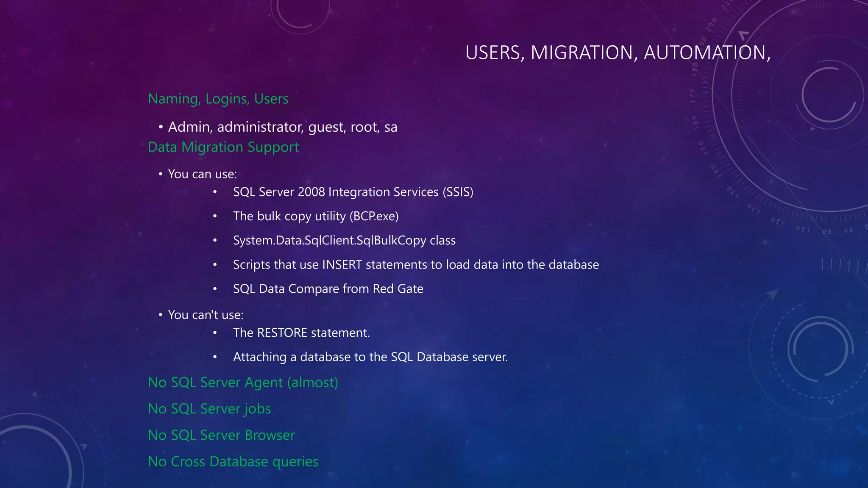
Task: Select 'The bulk copy utility (BCP.exe)' line
Action: pos(316,216)
